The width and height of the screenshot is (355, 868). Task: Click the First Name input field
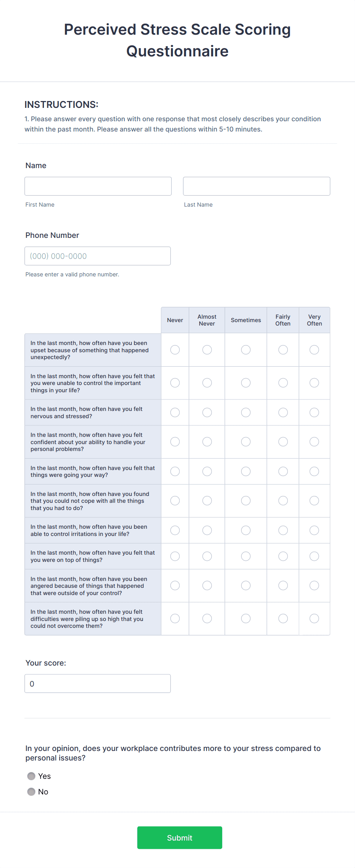point(98,186)
